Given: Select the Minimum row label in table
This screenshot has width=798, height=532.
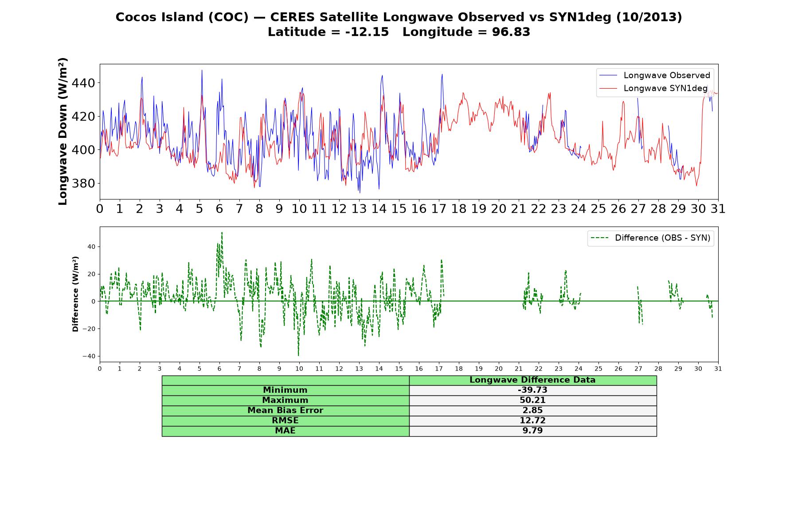Looking at the screenshot, I should (285, 390).
